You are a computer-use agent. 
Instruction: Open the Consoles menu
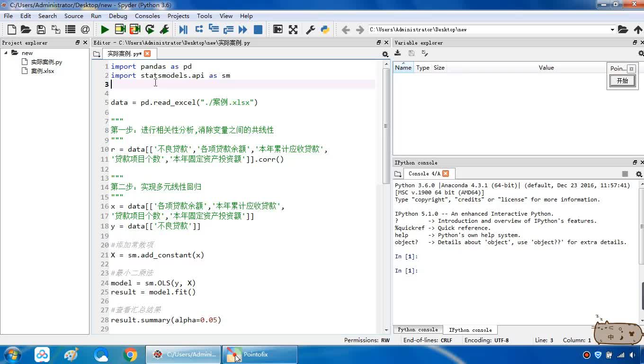tap(147, 16)
